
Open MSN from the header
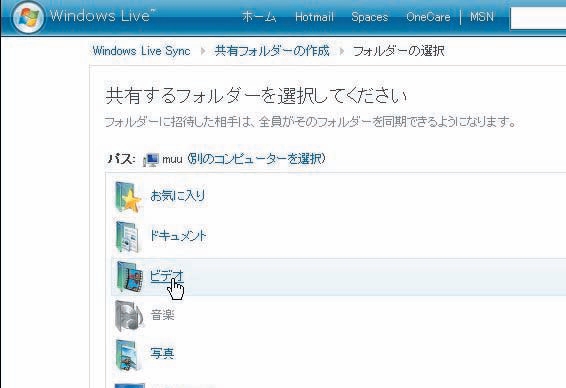482,17
